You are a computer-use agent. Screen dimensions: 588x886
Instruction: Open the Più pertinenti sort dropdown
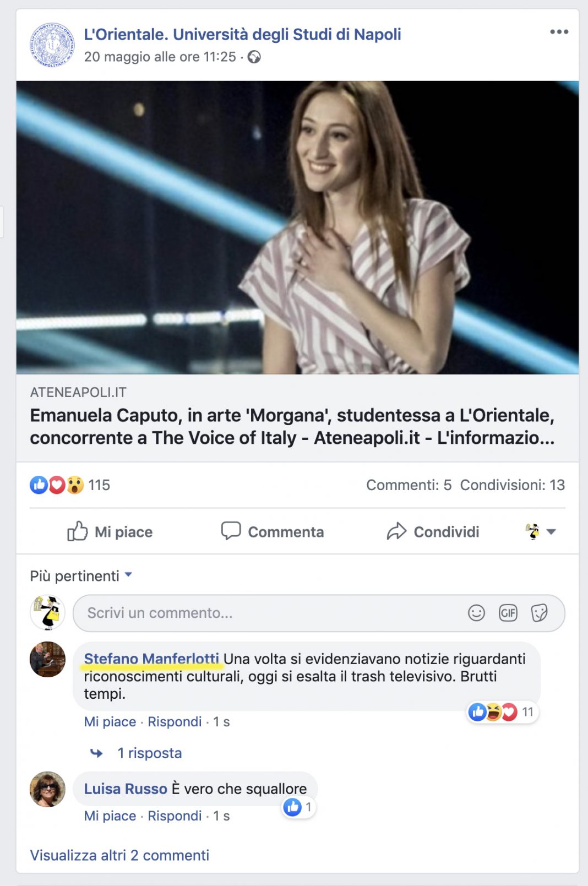pyautogui.click(x=81, y=576)
